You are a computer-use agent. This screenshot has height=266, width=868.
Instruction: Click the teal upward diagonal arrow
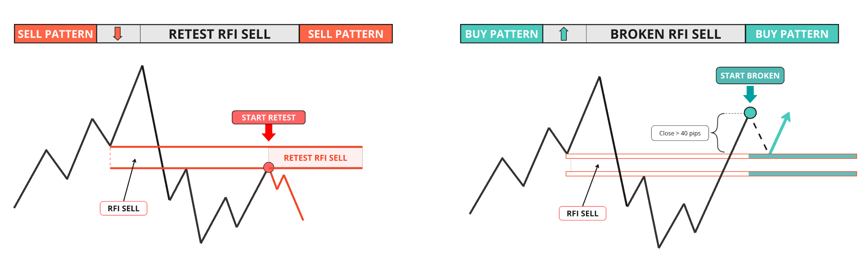click(780, 133)
